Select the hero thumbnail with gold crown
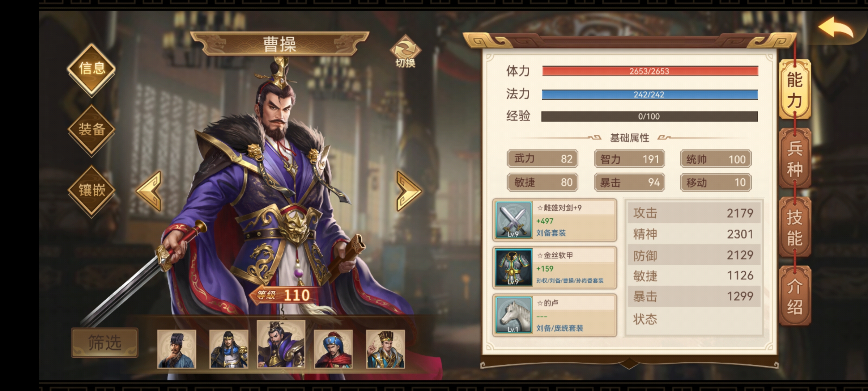 pos(386,349)
